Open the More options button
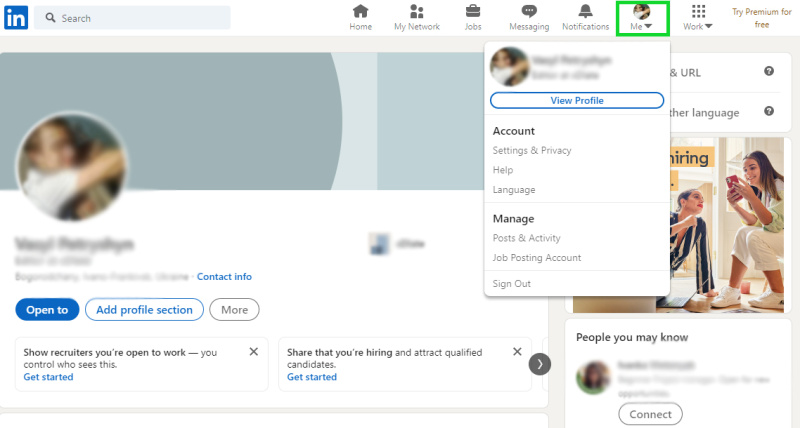The height and width of the screenshot is (428, 800). pos(234,310)
